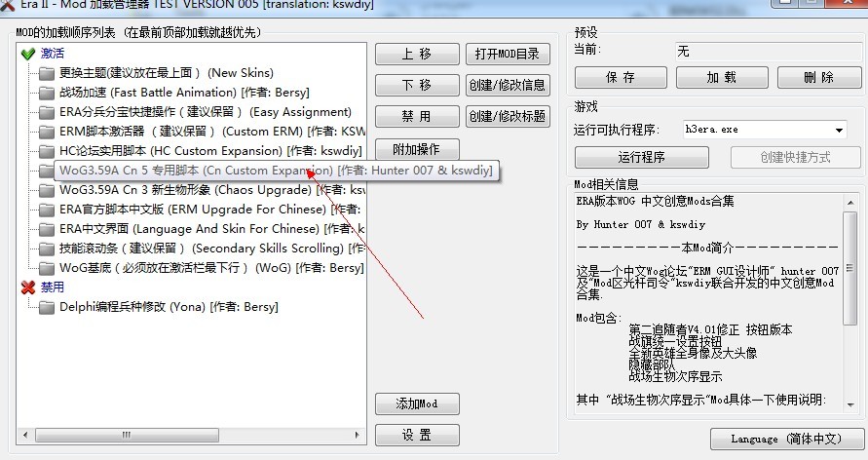
Task: Click 'ERA版本WOG 中文创意Mods合集' info text
Action: click(x=655, y=201)
